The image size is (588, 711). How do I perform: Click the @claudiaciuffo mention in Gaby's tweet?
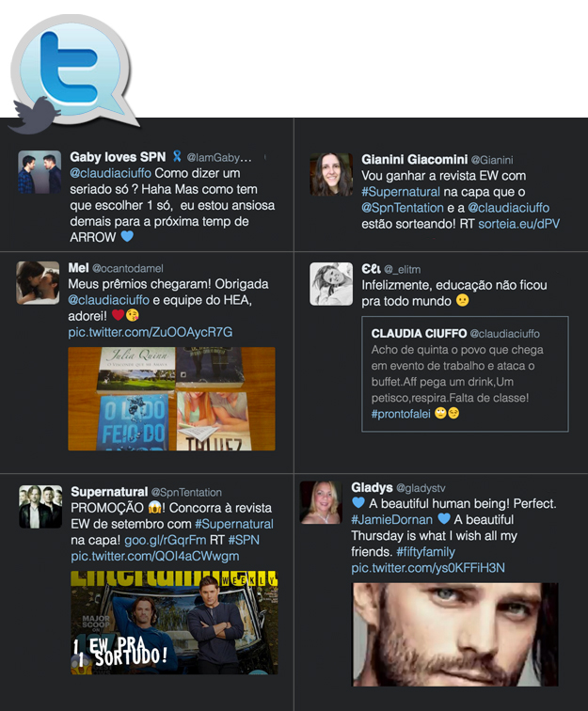click(110, 173)
